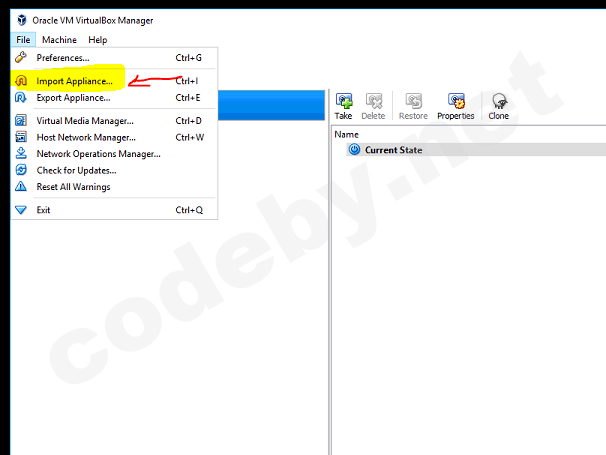Click the Name column header
The width and height of the screenshot is (606, 455).
tap(346, 135)
